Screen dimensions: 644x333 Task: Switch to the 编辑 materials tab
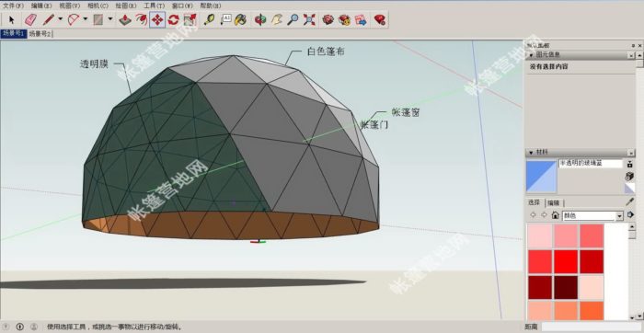tap(554, 202)
